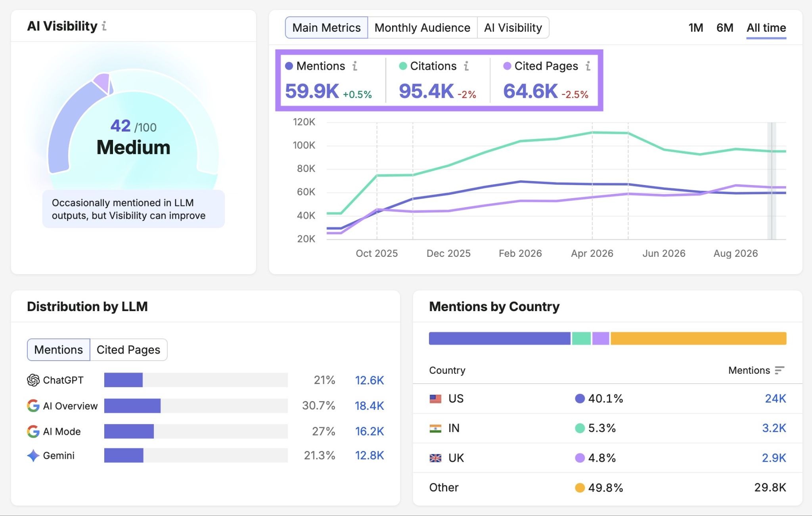Click info icon beside Cited Pages metric
Screen dimensions: 812x516
coord(588,66)
